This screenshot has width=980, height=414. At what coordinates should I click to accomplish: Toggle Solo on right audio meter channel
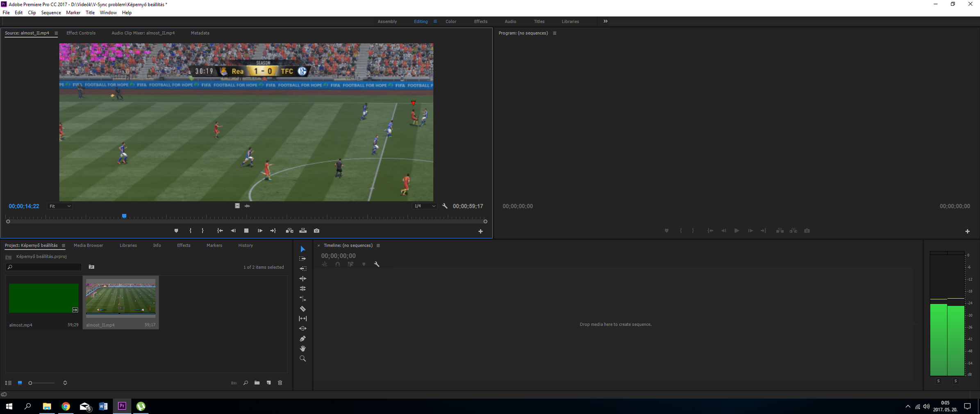[x=956, y=381]
